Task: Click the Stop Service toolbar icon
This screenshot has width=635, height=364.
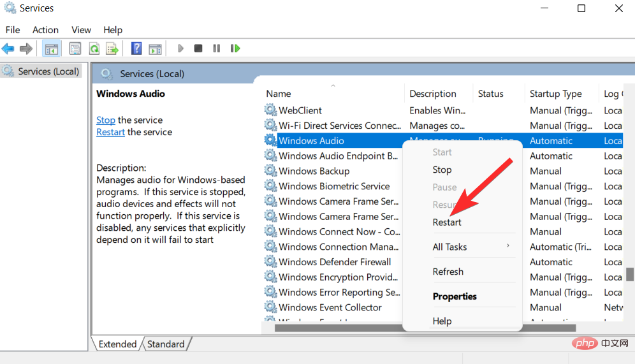Action: click(x=198, y=48)
